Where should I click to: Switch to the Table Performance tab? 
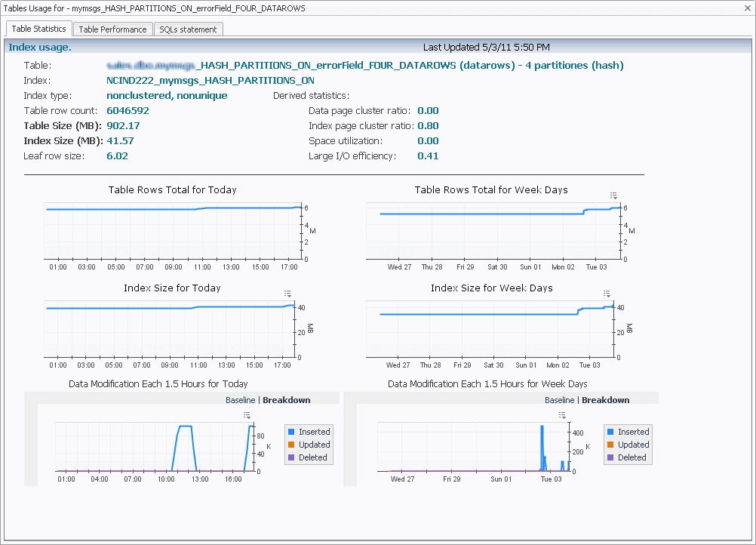click(x=112, y=29)
